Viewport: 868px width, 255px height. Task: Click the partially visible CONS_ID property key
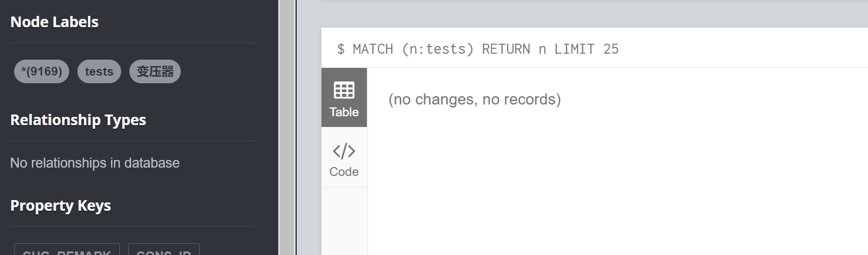164,249
